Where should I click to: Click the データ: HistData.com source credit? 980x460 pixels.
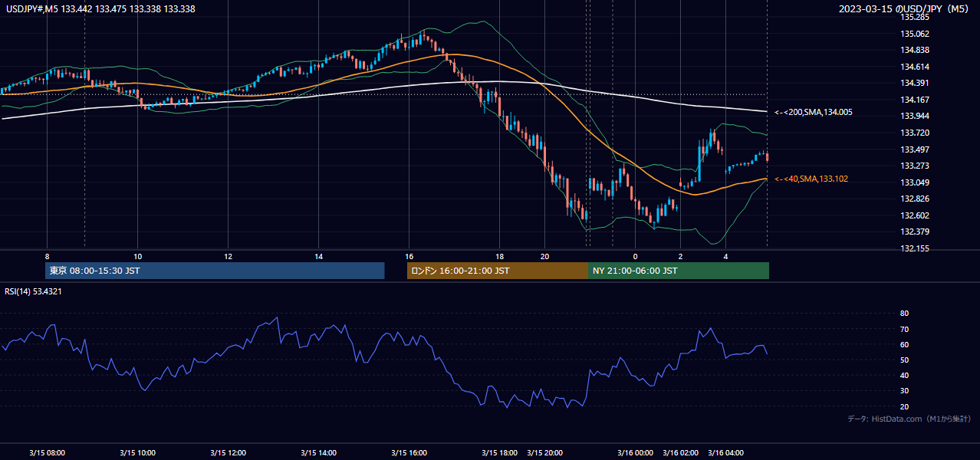coord(909,419)
